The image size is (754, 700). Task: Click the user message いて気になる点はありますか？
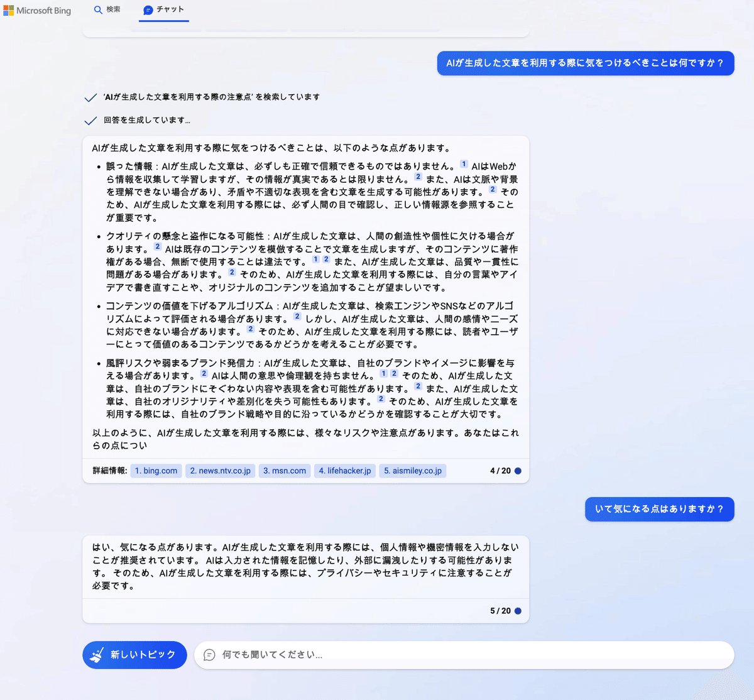pos(659,509)
